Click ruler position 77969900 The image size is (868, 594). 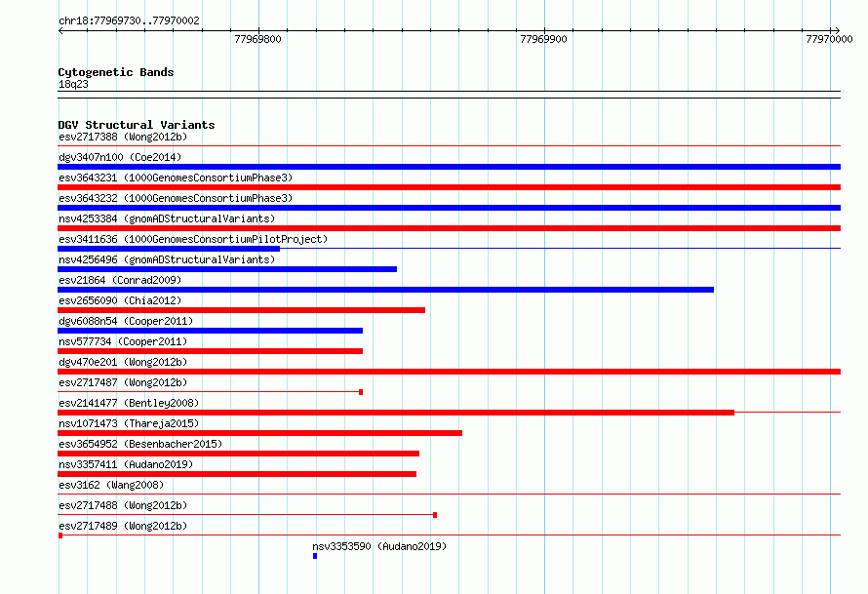[x=543, y=39]
